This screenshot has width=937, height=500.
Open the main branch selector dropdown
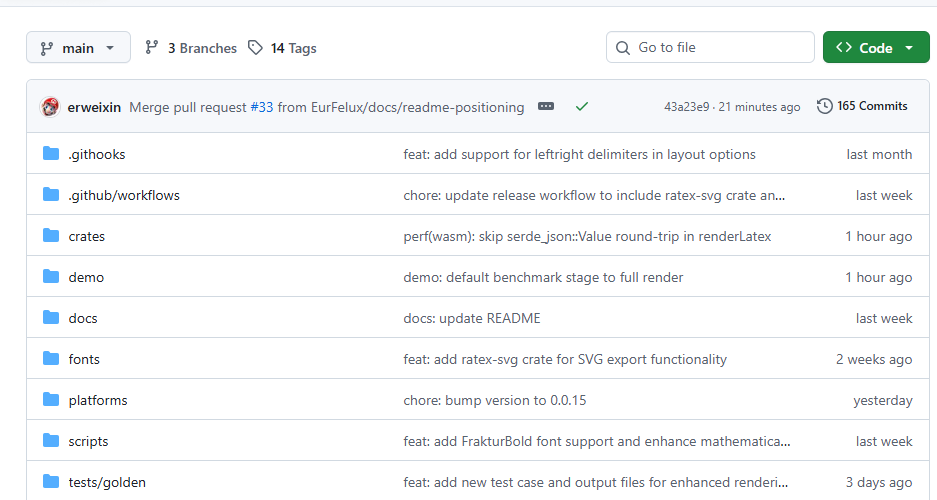pos(78,48)
